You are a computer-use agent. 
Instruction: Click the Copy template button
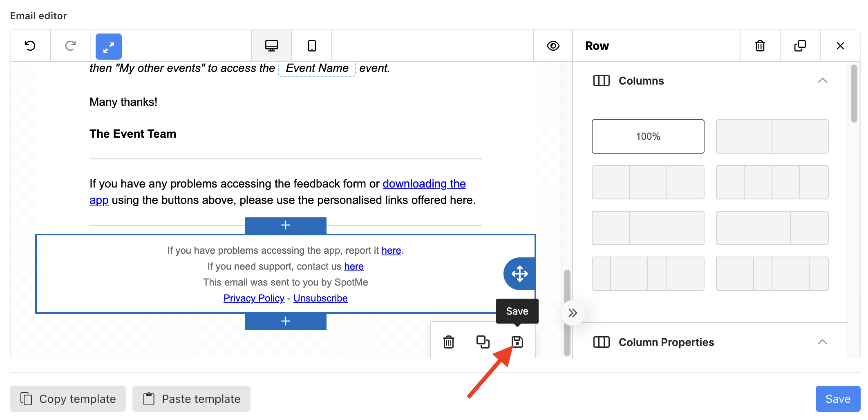click(68, 399)
